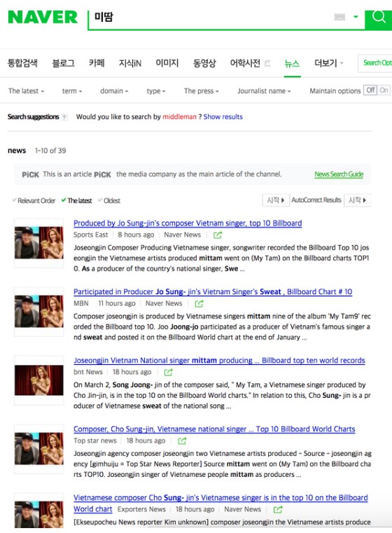Open the 지식iN tab
The width and height of the screenshot is (392, 533).
tap(130, 63)
